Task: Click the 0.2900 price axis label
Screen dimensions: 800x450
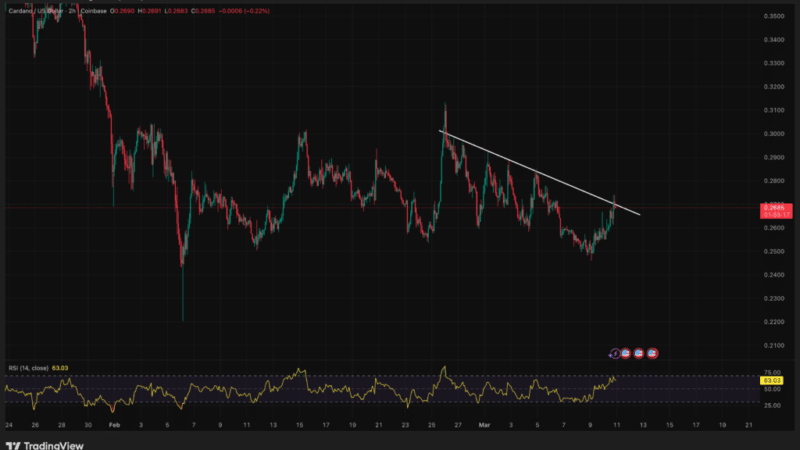Action: (x=773, y=157)
